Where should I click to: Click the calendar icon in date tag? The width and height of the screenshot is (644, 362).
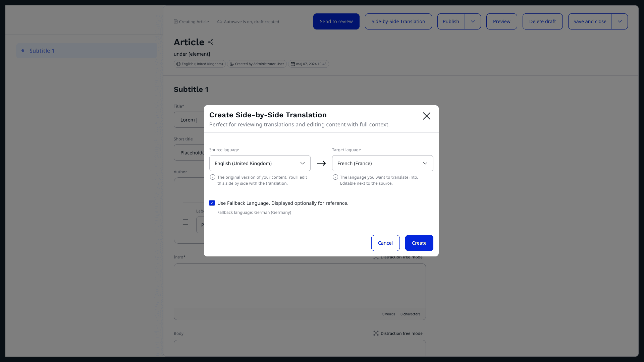click(293, 64)
